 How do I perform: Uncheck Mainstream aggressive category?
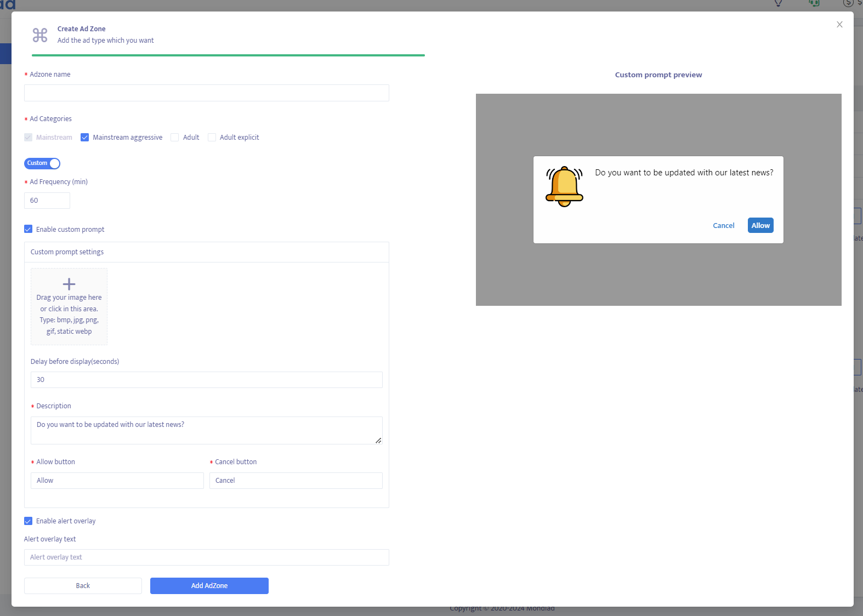[x=85, y=138]
